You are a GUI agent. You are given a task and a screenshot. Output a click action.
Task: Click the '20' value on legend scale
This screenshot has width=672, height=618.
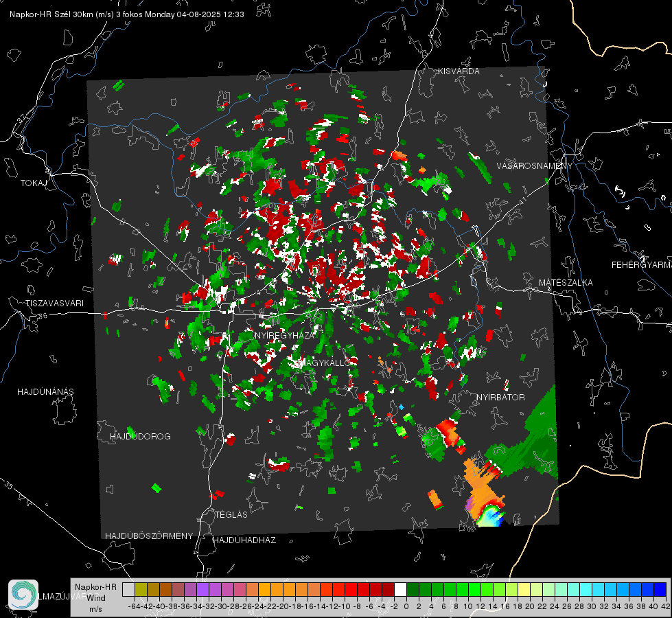[530, 606]
